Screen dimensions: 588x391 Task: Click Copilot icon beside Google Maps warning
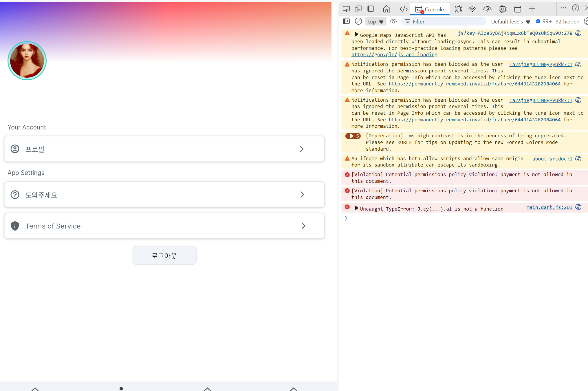(578, 33)
